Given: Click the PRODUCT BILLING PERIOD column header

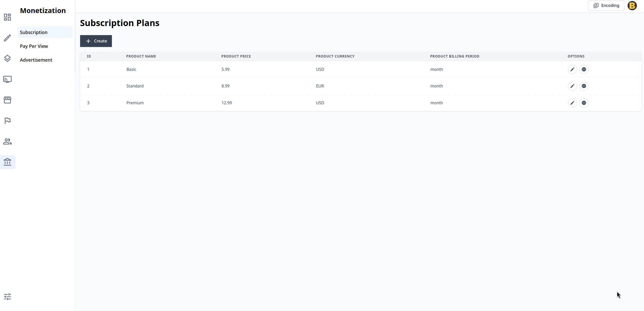Looking at the screenshot, I should pos(455,56).
